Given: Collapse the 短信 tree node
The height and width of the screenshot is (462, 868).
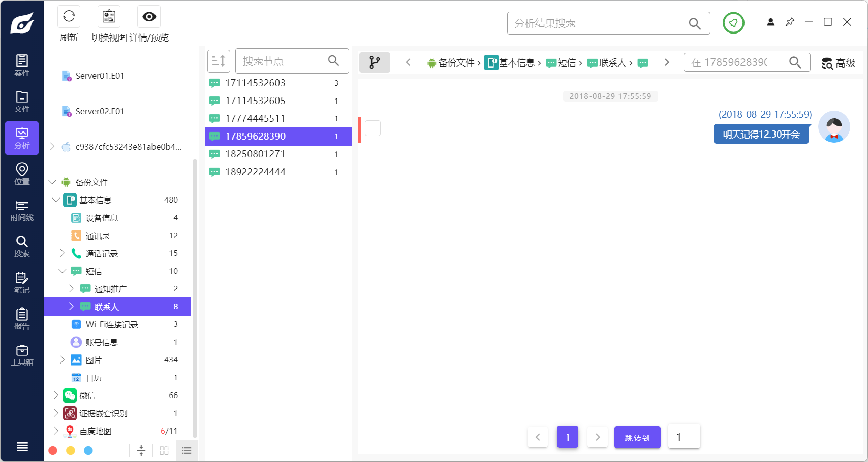Looking at the screenshot, I should tap(63, 271).
